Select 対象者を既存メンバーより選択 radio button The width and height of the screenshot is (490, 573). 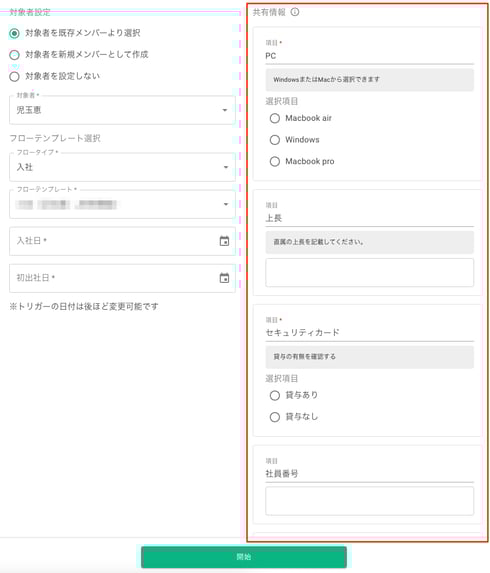pos(14,34)
